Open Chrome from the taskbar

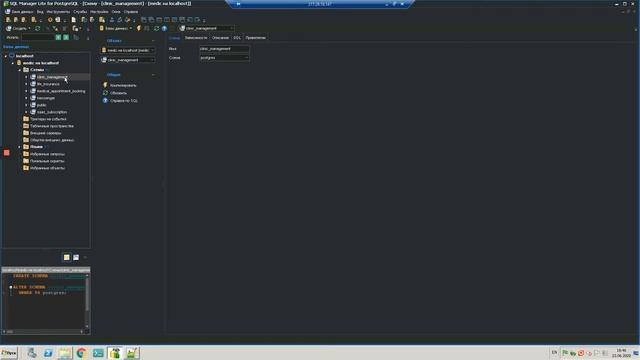(x=81, y=353)
